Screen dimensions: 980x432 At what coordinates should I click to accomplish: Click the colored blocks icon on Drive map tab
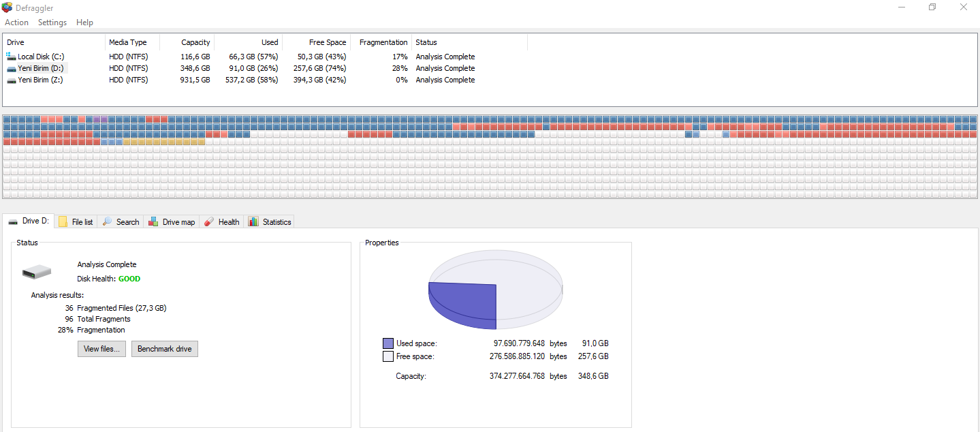pos(154,221)
